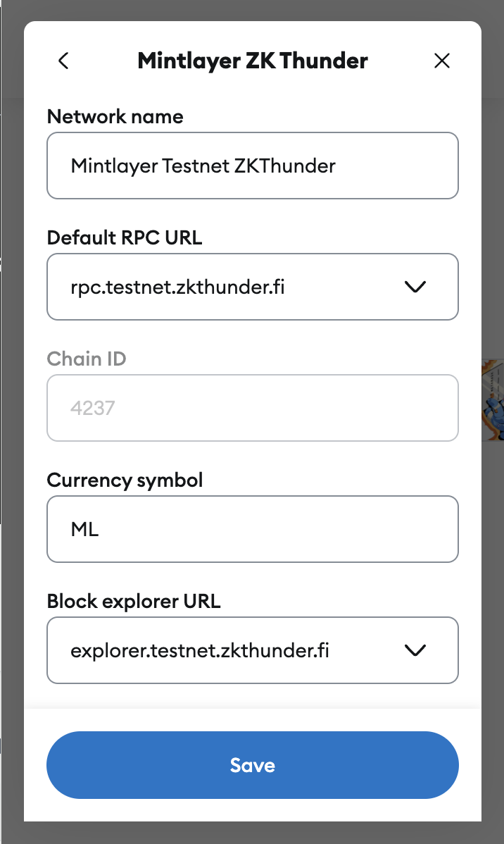This screenshot has height=844, width=504.
Task: Click the Network name label
Action: pyautogui.click(x=115, y=117)
